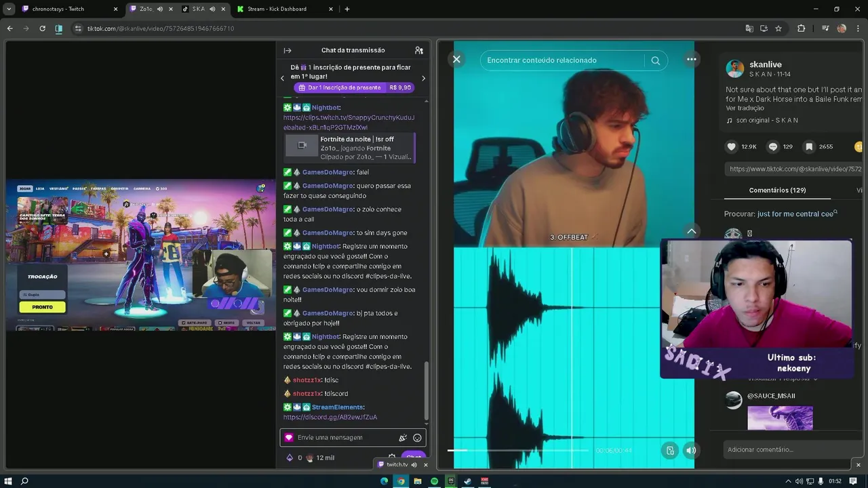This screenshot has width=868, height=488.
Task: Click the bits diamond icon below chat
Action: [290, 457]
